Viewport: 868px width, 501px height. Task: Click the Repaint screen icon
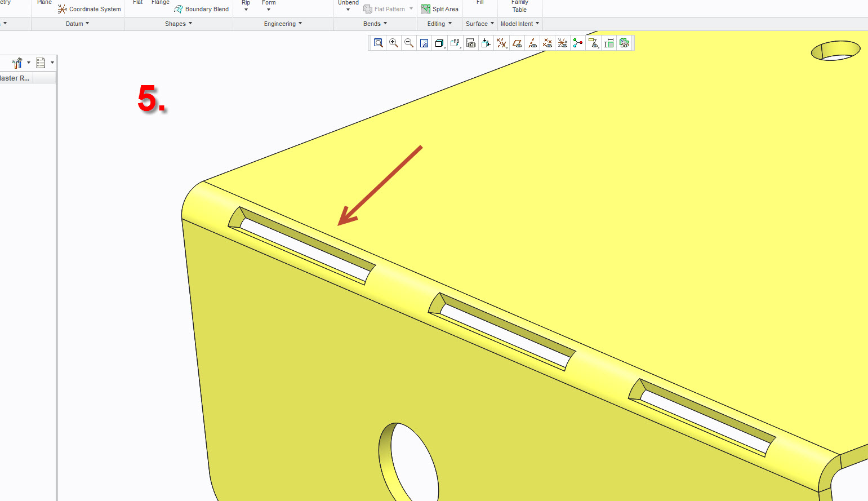click(424, 43)
